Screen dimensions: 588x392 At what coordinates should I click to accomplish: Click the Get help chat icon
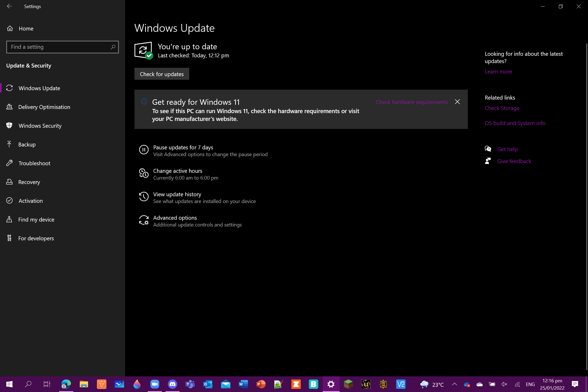488,149
